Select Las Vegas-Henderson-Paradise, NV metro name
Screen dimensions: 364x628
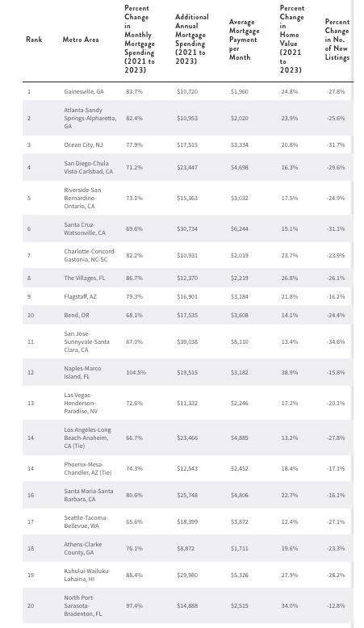81,403
